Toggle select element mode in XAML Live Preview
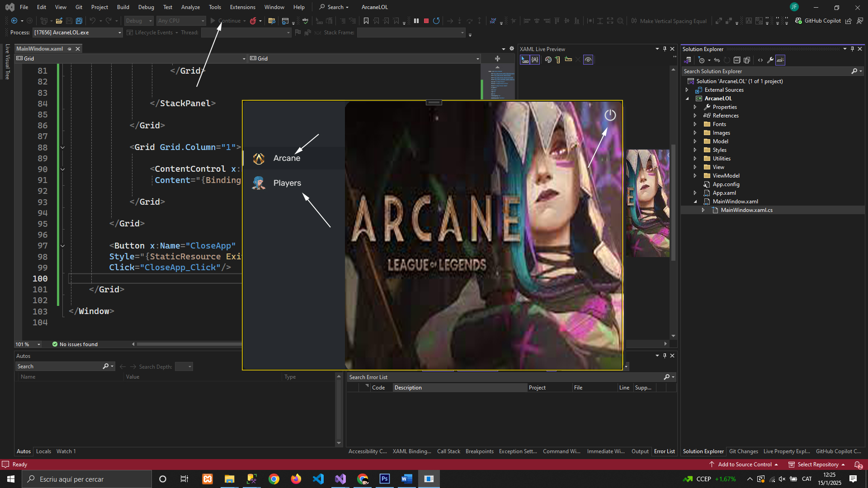Viewport: 868px width, 488px height. click(x=525, y=60)
